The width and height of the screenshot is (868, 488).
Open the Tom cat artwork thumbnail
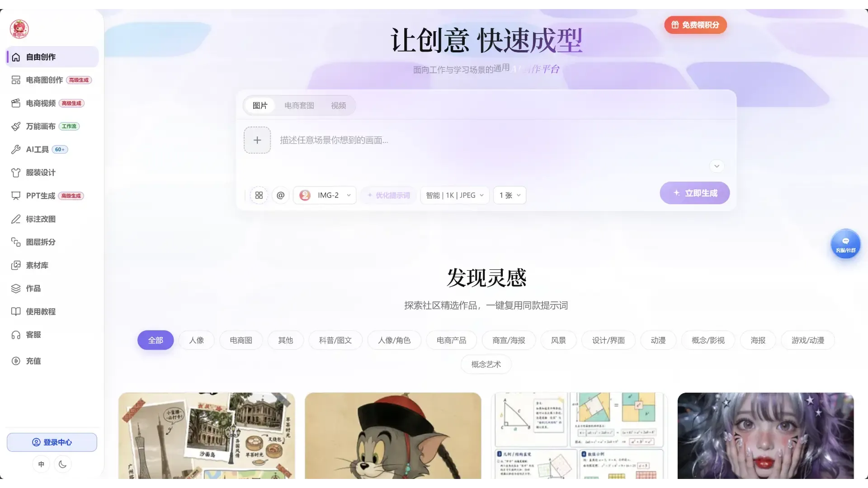[393, 436]
